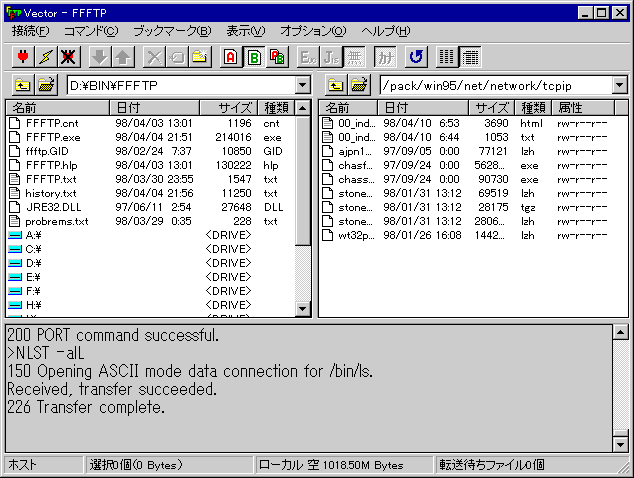Click log pane scroll down arrow
Image resolution: width=634 pixels, height=478 pixels.
(620, 445)
